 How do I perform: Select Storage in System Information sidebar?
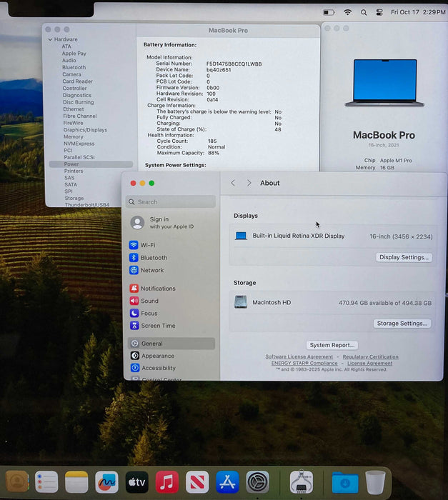[x=74, y=199]
